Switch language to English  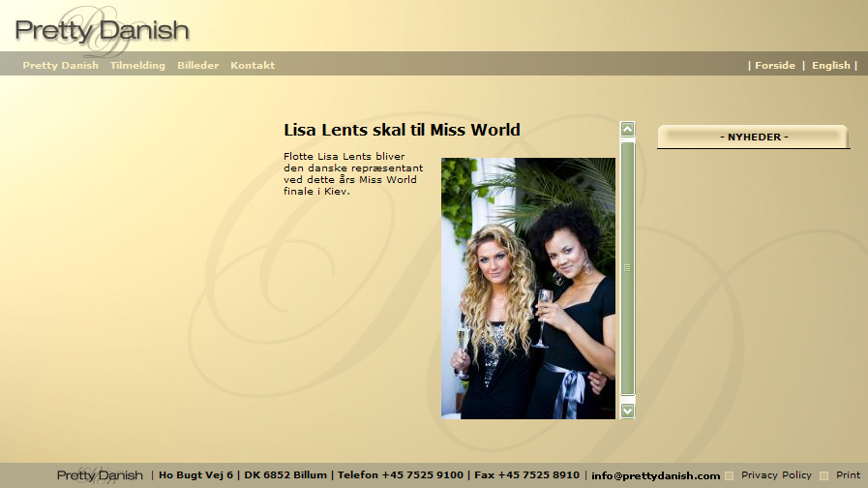pyautogui.click(x=830, y=66)
